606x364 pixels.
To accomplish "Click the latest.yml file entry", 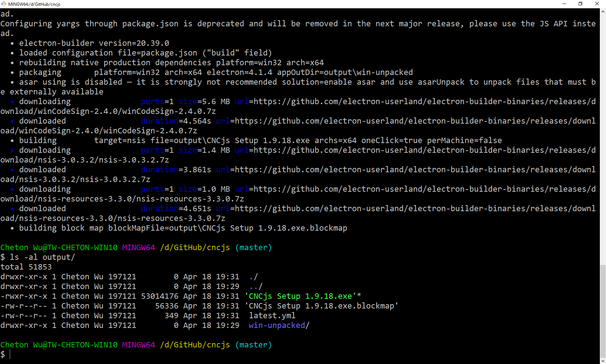I will pos(272,316).
